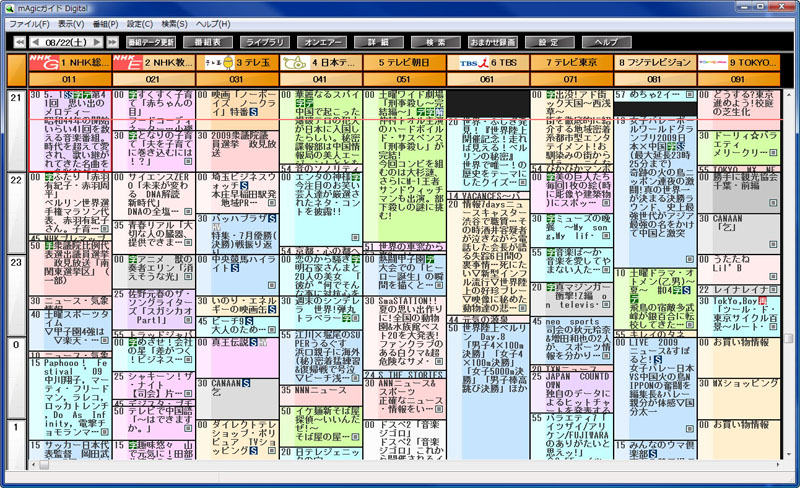Viewport: 800px width, 488px height.
Task: Select the MXショッピング program cell
Action: click(x=739, y=399)
